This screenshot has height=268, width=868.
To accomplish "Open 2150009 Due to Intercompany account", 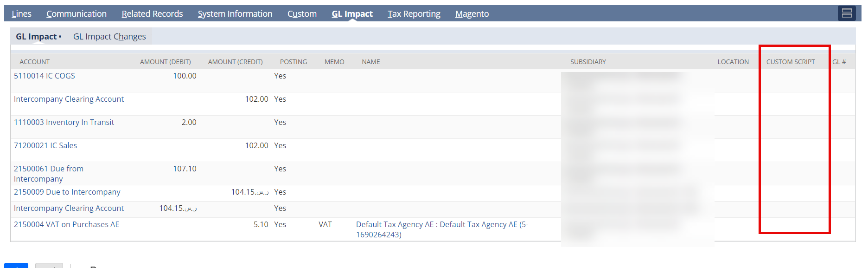I will 67,192.
